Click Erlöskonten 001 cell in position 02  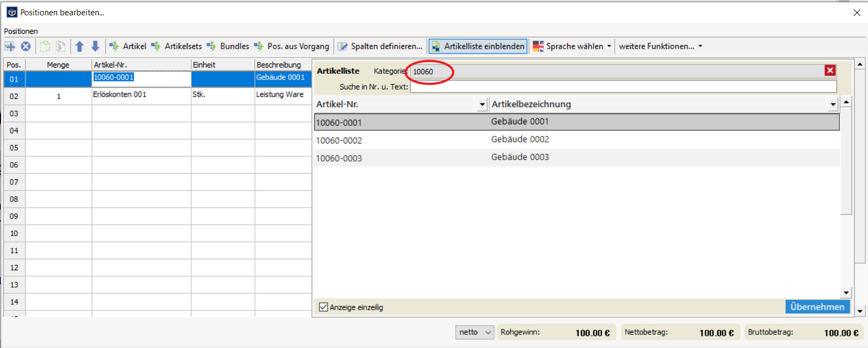coord(141,96)
